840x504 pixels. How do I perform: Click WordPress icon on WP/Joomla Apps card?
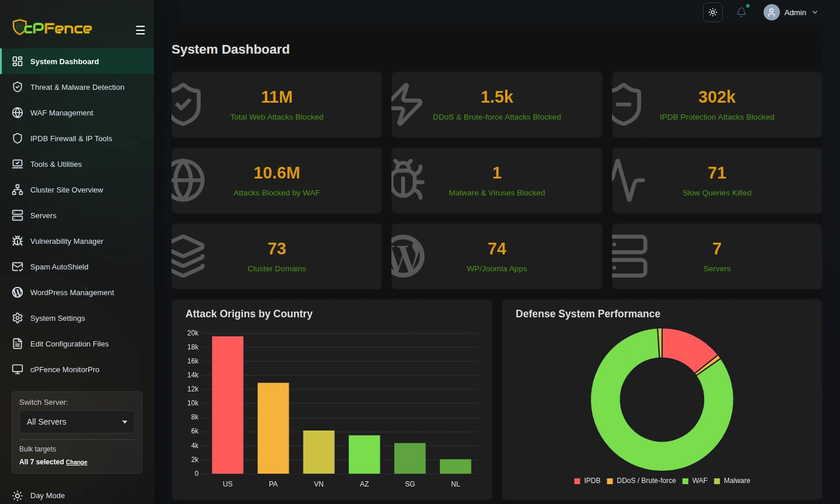[408, 256]
